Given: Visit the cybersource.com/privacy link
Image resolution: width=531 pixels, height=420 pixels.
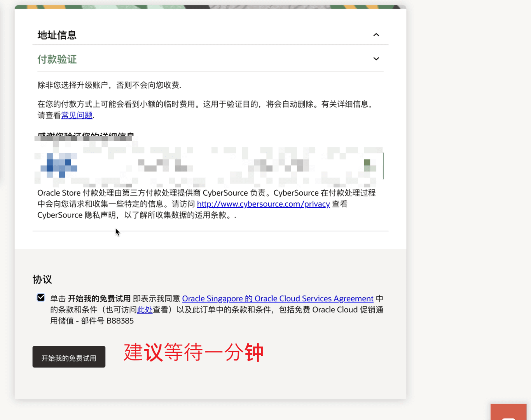Looking at the screenshot, I should [263, 204].
